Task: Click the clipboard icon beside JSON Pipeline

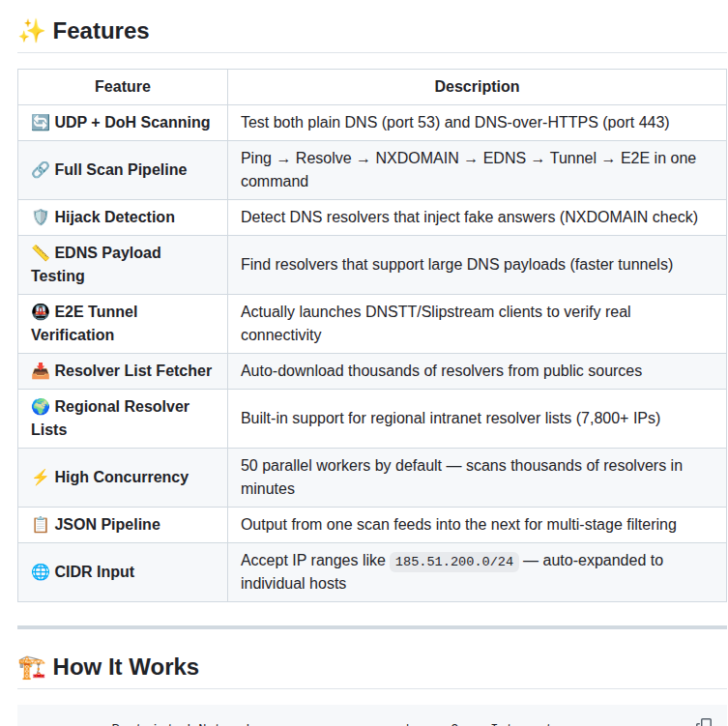Action: [41, 525]
